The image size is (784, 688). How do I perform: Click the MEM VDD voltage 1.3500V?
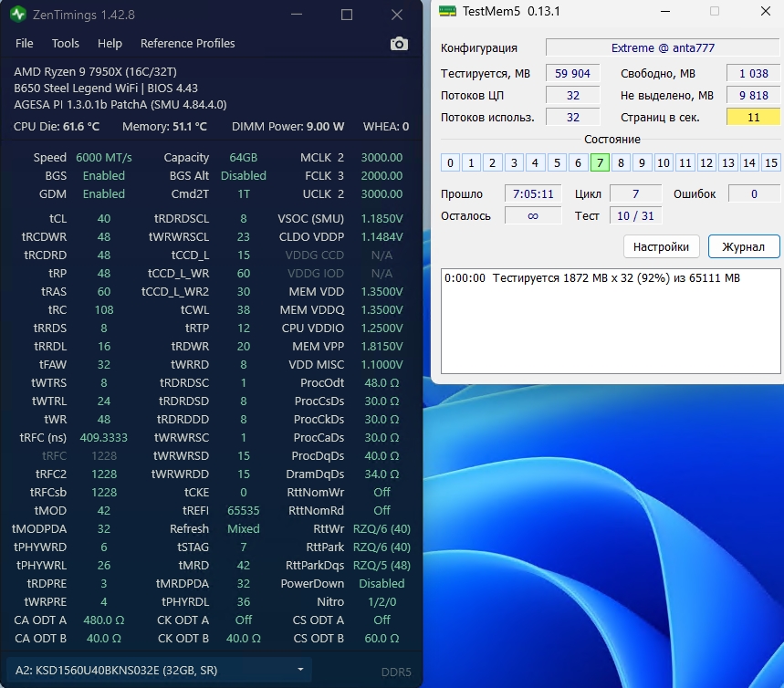(x=382, y=291)
